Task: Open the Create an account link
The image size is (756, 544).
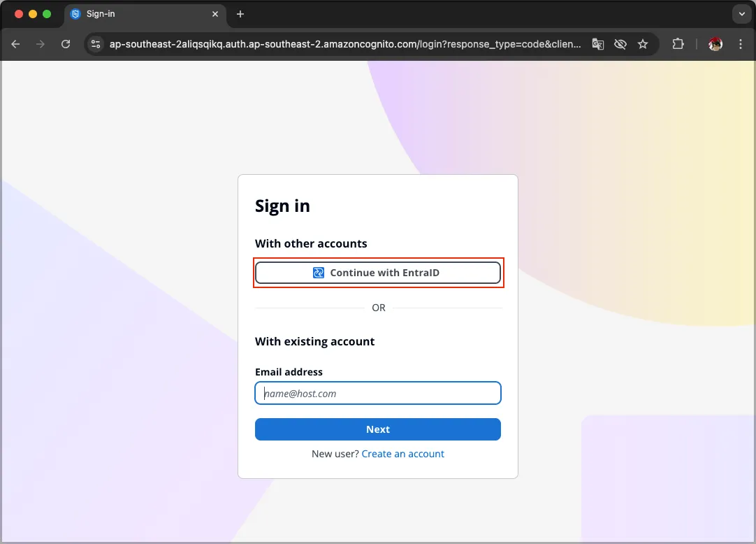Action: click(x=402, y=454)
